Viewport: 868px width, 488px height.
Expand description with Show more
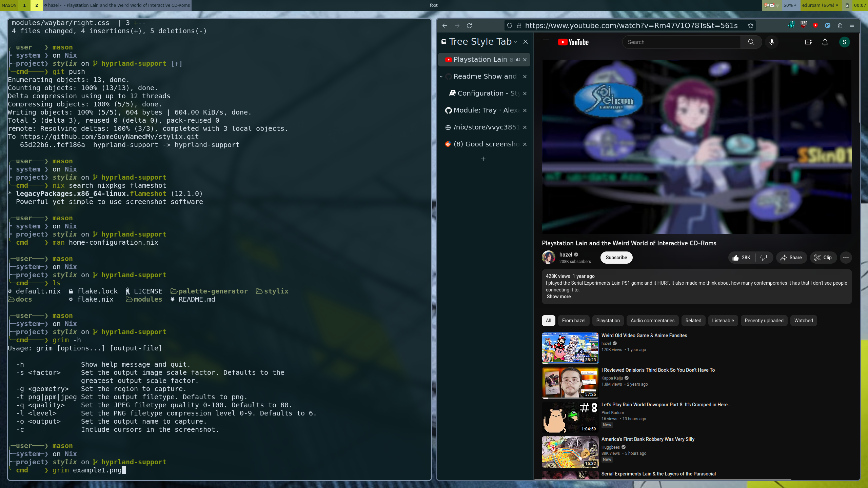pos(558,297)
